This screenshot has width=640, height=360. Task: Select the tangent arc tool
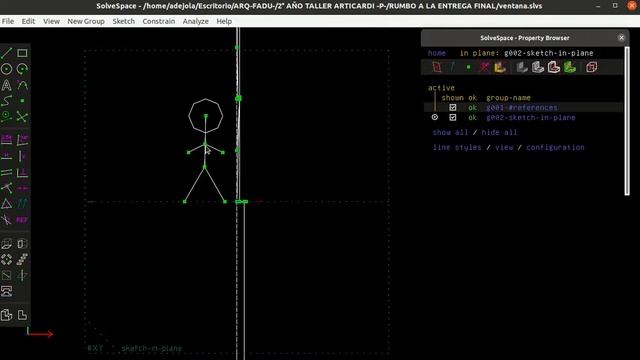pyautogui.click(x=22, y=85)
